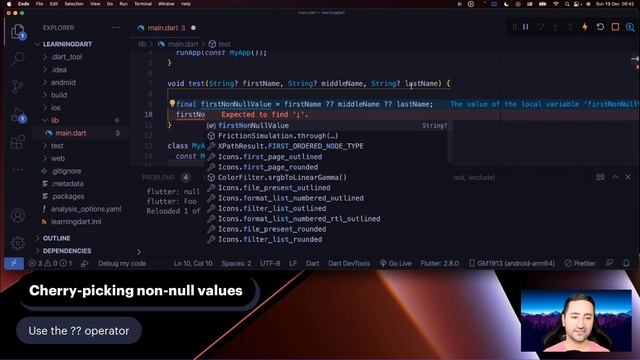Open the File menu
Viewport: 640px width, 360px height.
(40, 4)
